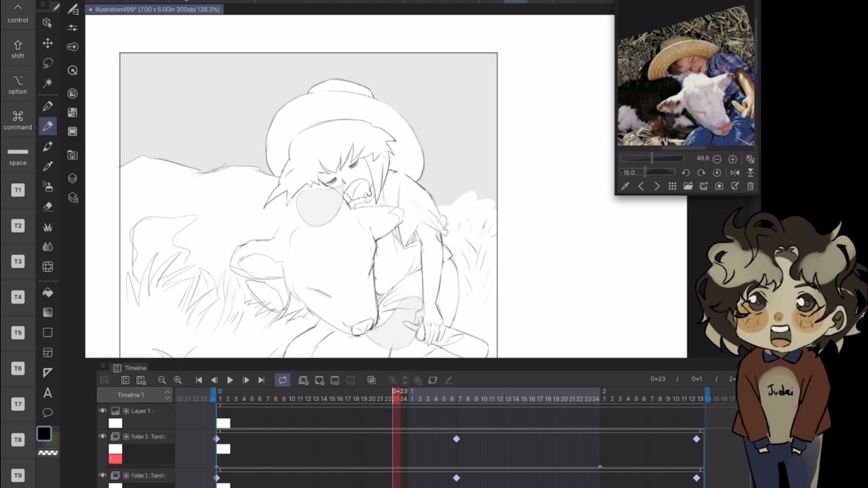The image size is (868, 488).
Task: Select the Eyedropper tool in toolbar
Action: click(x=47, y=167)
